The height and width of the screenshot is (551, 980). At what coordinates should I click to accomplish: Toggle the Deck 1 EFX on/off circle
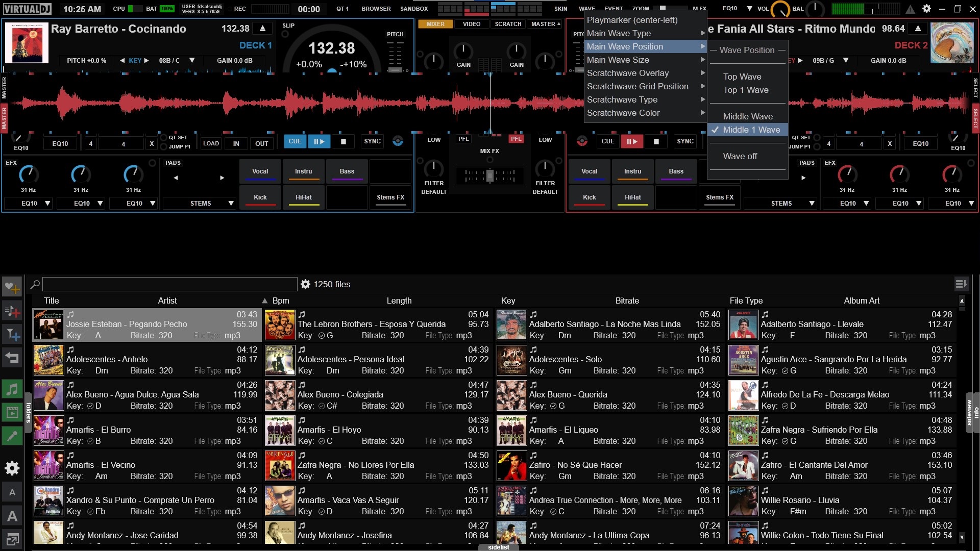pos(152,163)
